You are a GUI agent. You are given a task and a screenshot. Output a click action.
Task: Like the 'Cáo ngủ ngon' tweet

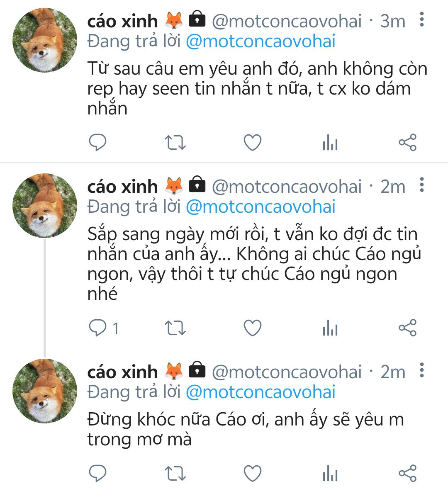coord(252,328)
